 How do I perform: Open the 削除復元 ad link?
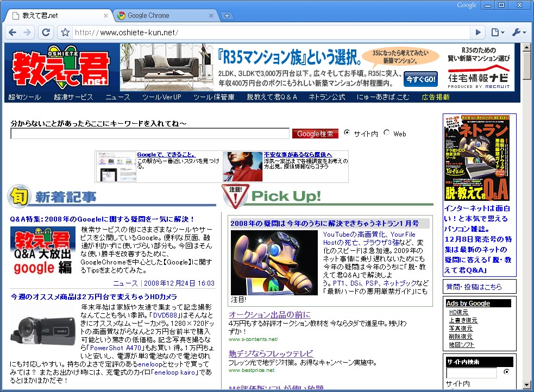tap(461, 337)
